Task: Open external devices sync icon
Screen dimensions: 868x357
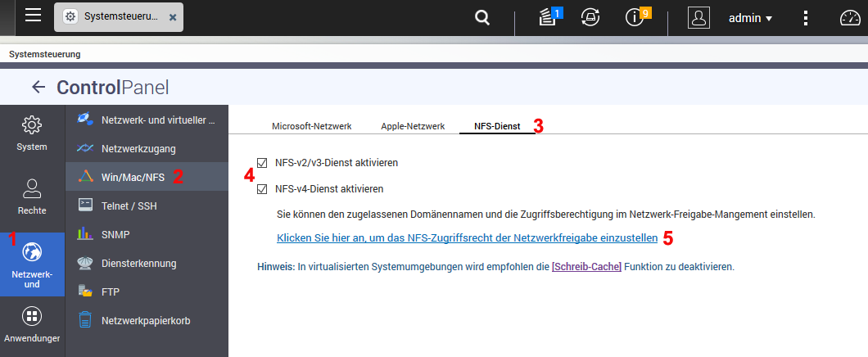Action: coord(590,18)
